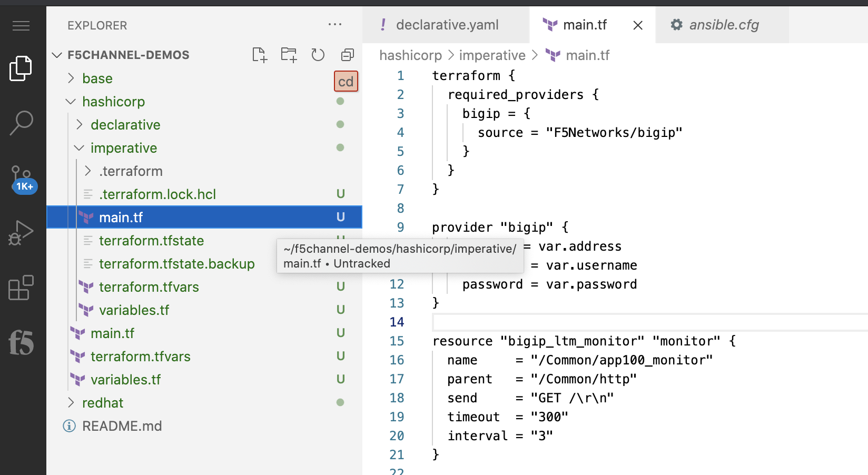
Task: Click the resource "bigip_ltm_monitor" declaration line
Action: click(x=584, y=341)
